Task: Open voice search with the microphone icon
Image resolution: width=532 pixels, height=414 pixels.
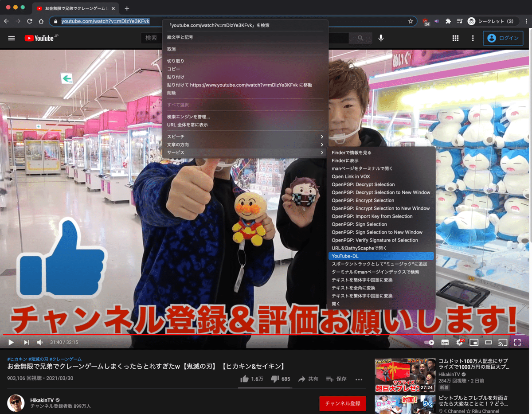Action: 380,38
